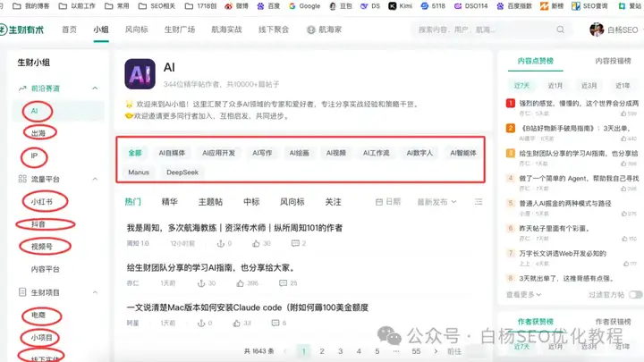
Task: Select 内容平台 in the sidebar
Action: point(46,269)
